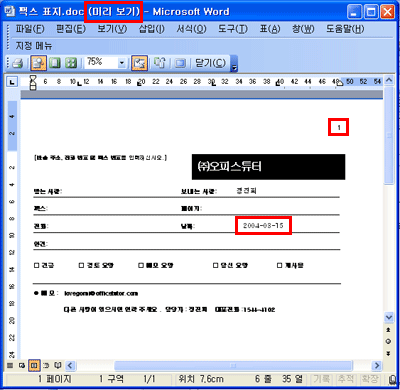Image resolution: width=400 pixels, height=390 pixels.
Task: Toggle the Magnifier tool
Action: [x=39, y=63]
